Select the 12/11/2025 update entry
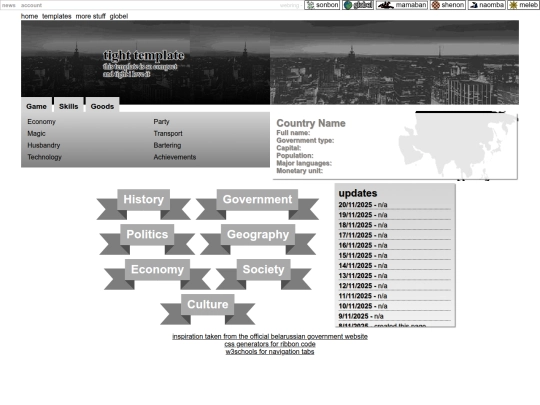 (x=395, y=286)
